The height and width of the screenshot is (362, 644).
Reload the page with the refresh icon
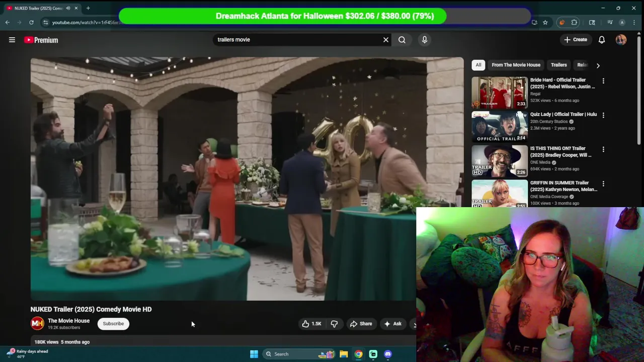click(x=31, y=23)
